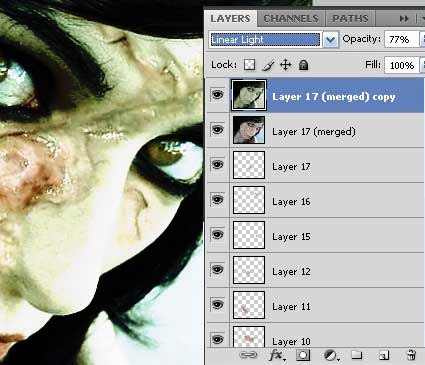425x365 pixels.
Task: Hide Layer 16 using its eye icon
Action: [x=217, y=200]
